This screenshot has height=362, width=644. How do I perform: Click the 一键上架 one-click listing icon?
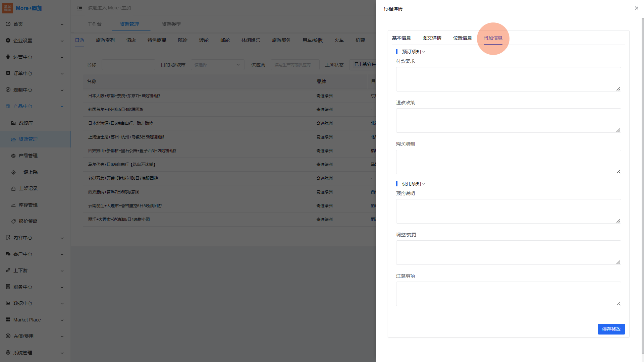click(x=13, y=172)
